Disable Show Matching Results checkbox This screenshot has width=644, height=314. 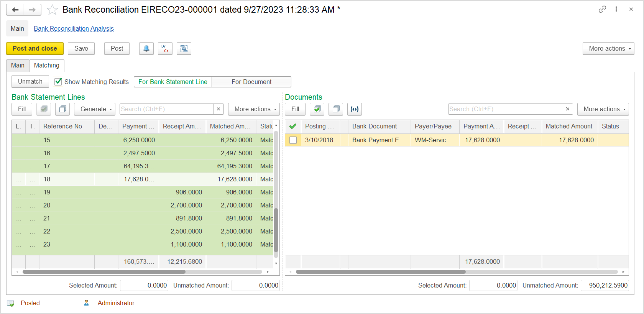58,82
